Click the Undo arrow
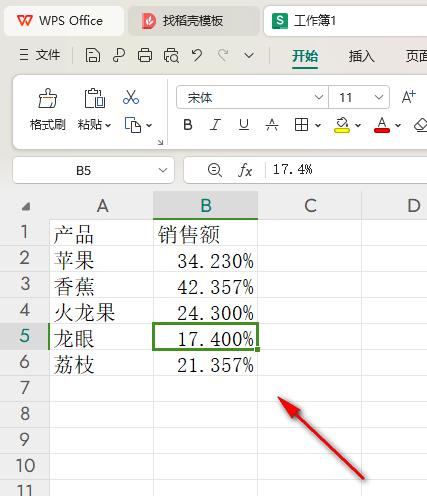427x496 pixels. (197, 55)
